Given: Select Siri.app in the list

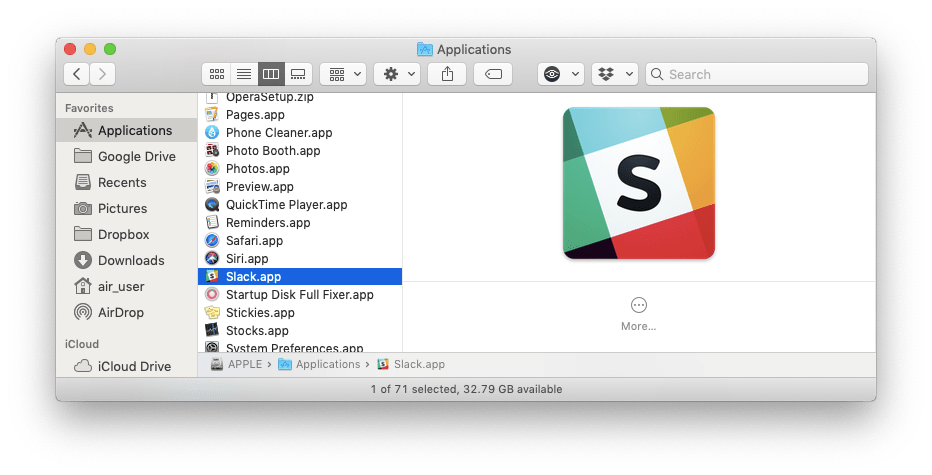Looking at the screenshot, I should [x=300, y=259].
